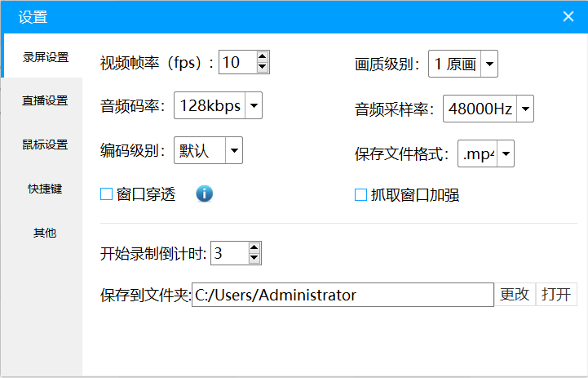Click the blue info icon beside 窗口穿透
Viewport: 588px width, 378px height.
coord(205,194)
